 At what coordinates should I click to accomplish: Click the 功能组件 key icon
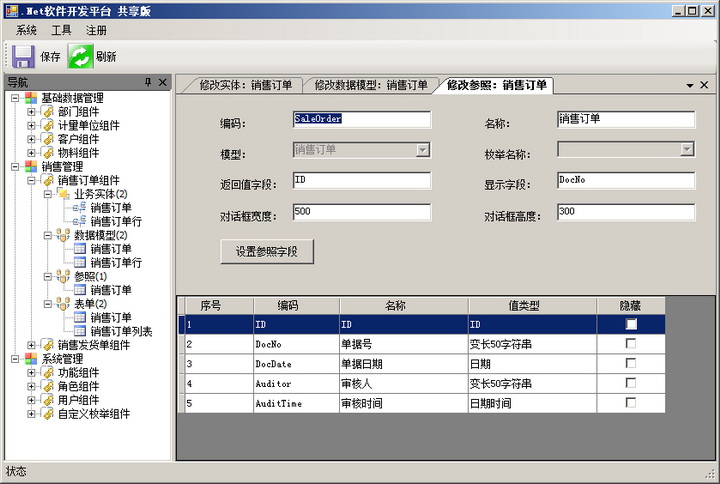pyautogui.click(x=48, y=372)
